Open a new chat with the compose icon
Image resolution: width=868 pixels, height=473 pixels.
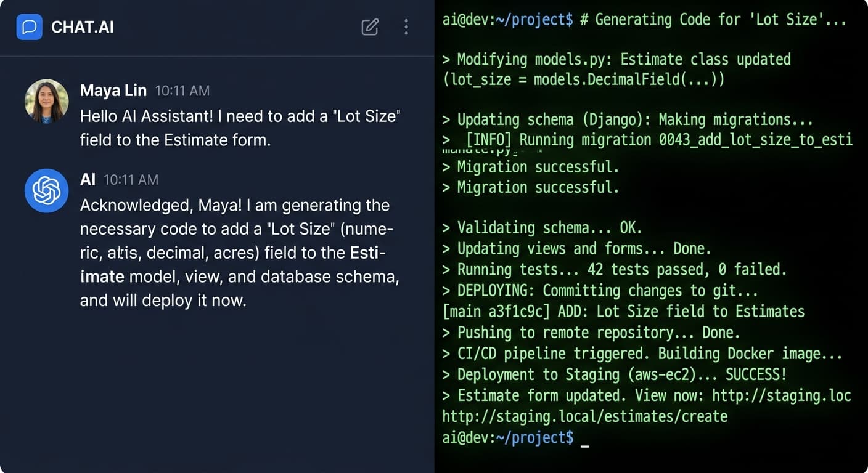pyautogui.click(x=369, y=27)
